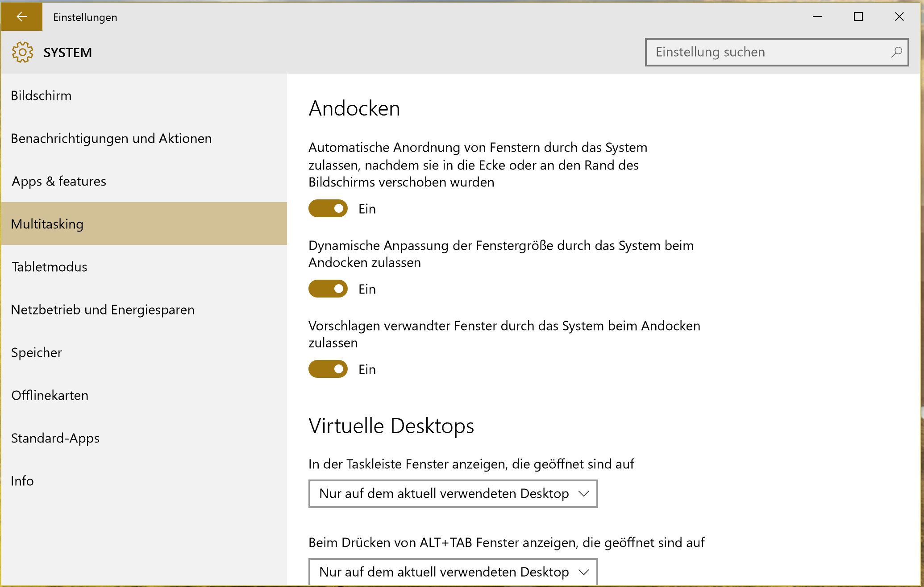Click the Virtuelle Desktops heading

point(391,426)
